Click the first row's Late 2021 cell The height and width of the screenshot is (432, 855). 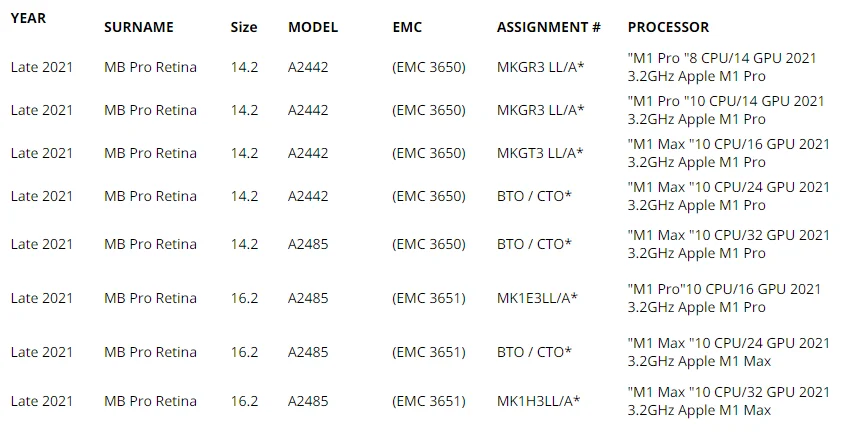pos(41,67)
